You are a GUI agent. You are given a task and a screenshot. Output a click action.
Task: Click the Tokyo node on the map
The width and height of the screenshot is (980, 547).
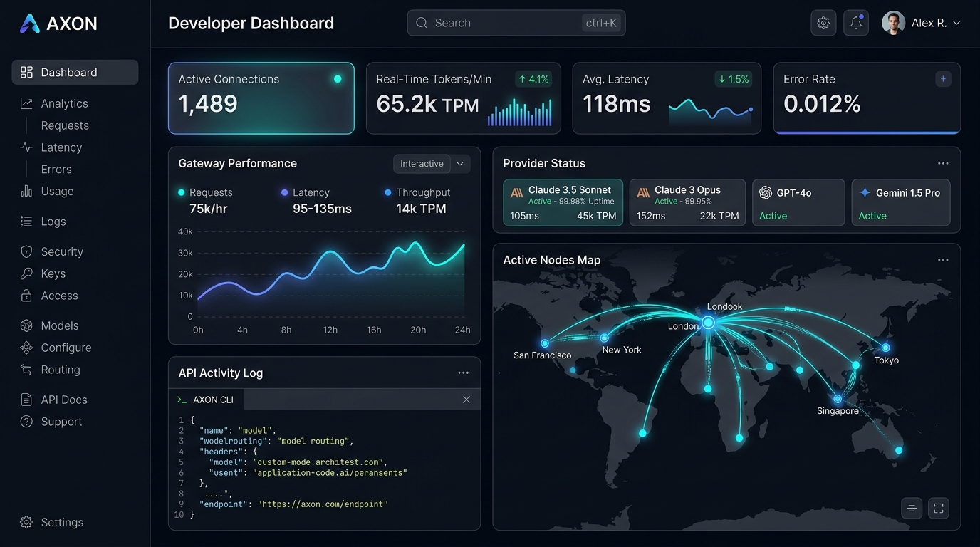tap(885, 348)
